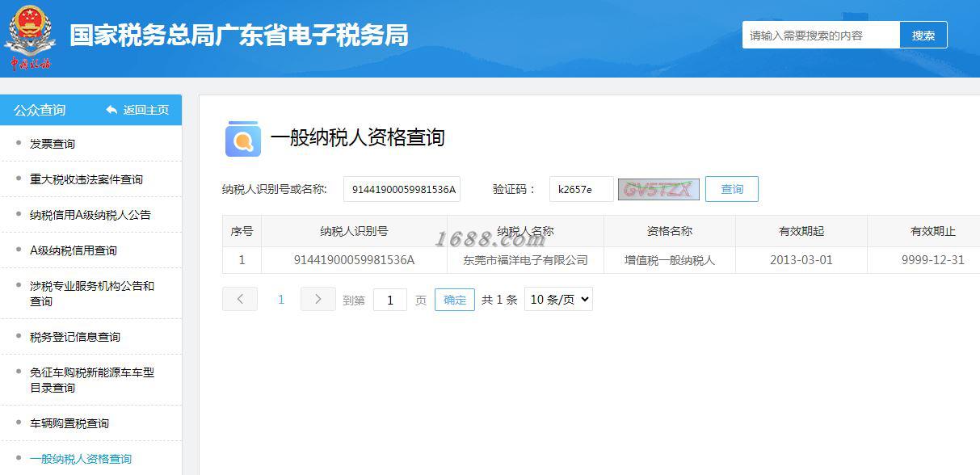Focus the 到第 page number input
Screen dimensions: 980x475
point(390,300)
